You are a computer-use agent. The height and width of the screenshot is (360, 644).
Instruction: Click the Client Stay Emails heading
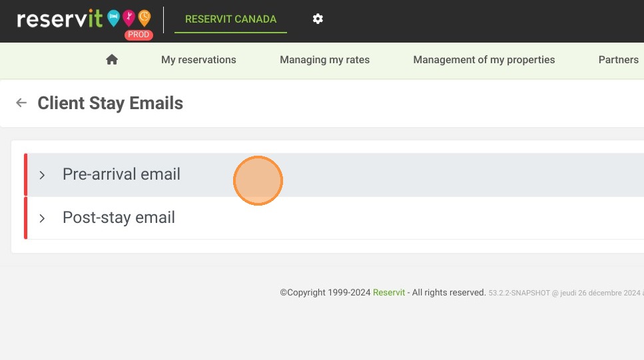coord(110,103)
